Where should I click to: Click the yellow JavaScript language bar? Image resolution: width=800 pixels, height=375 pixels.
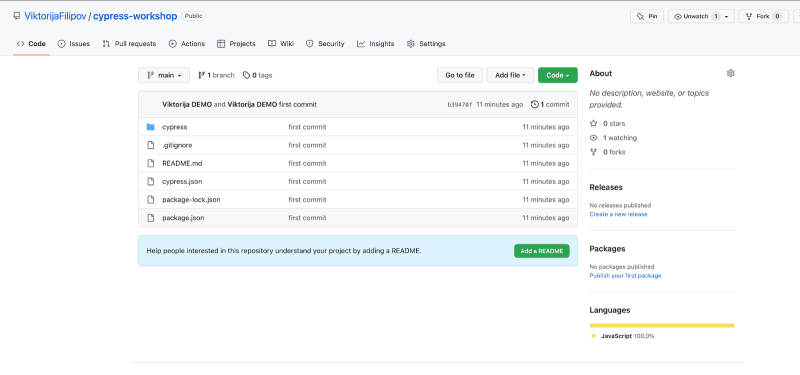pyautogui.click(x=662, y=326)
